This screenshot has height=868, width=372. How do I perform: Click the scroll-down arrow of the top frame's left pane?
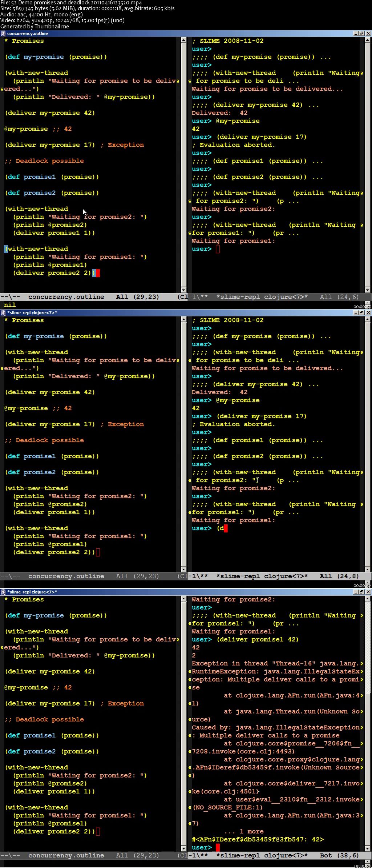(183, 290)
